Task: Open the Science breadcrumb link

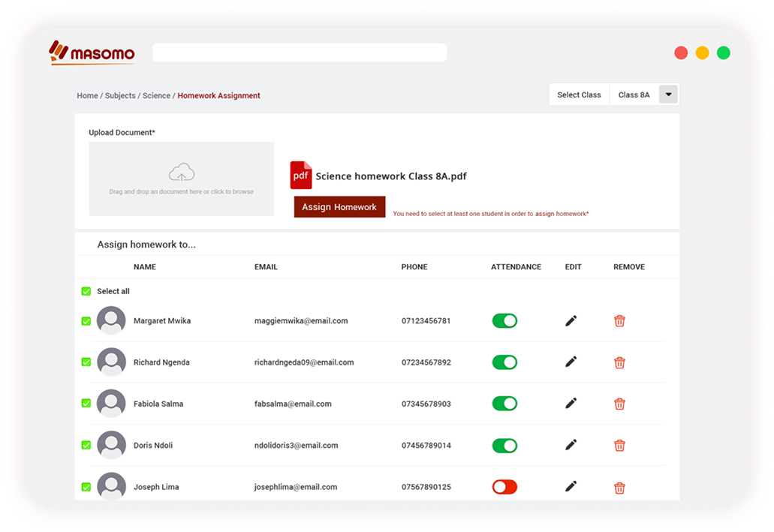Action: pyautogui.click(x=156, y=96)
